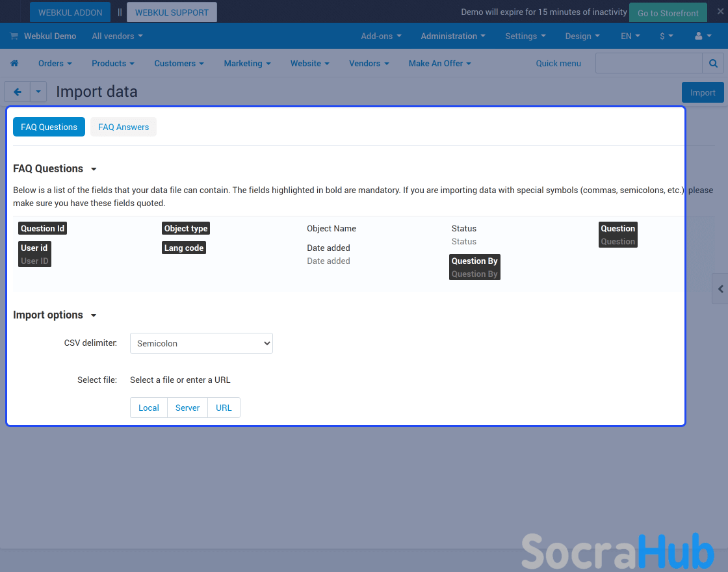Choose the URL file option
Viewport: 728px width, 572px height.
(x=224, y=408)
